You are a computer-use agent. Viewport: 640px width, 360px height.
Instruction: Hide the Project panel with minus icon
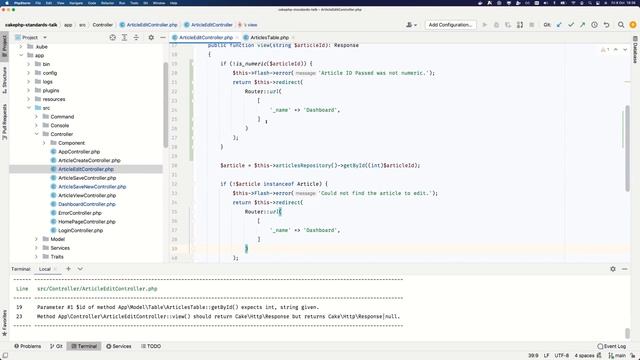pos(162,37)
